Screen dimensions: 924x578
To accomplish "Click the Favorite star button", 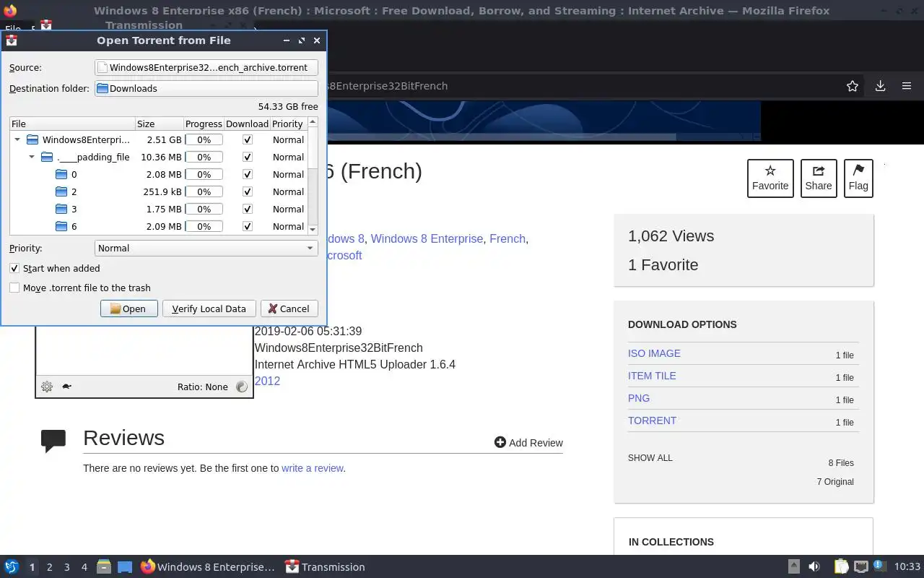I will (770, 178).
